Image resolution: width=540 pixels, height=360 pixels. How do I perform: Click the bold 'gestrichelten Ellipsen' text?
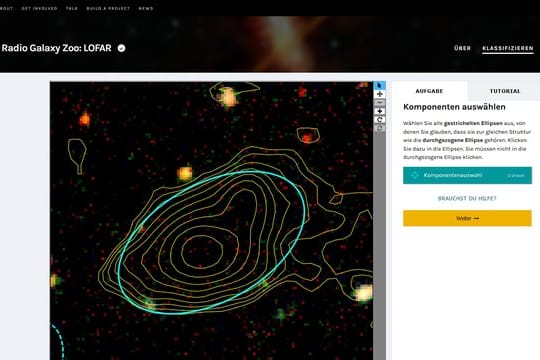(473, 123)
